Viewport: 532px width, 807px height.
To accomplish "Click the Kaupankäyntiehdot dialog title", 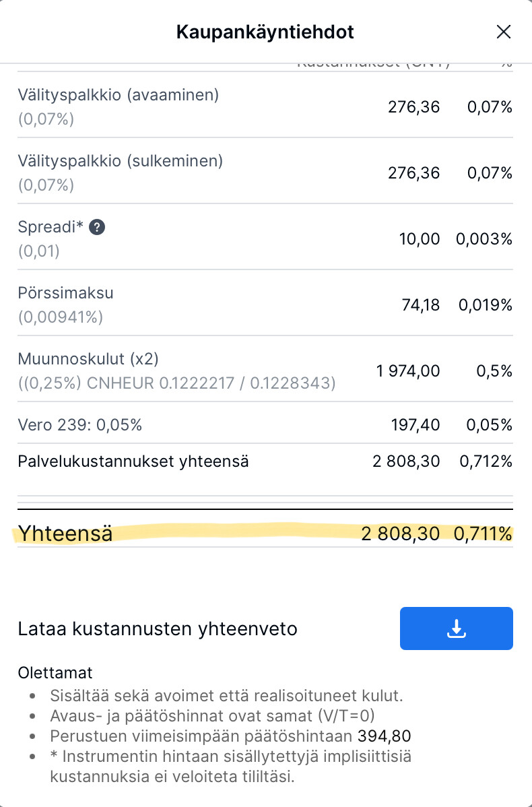I will [x=265, y=32].
